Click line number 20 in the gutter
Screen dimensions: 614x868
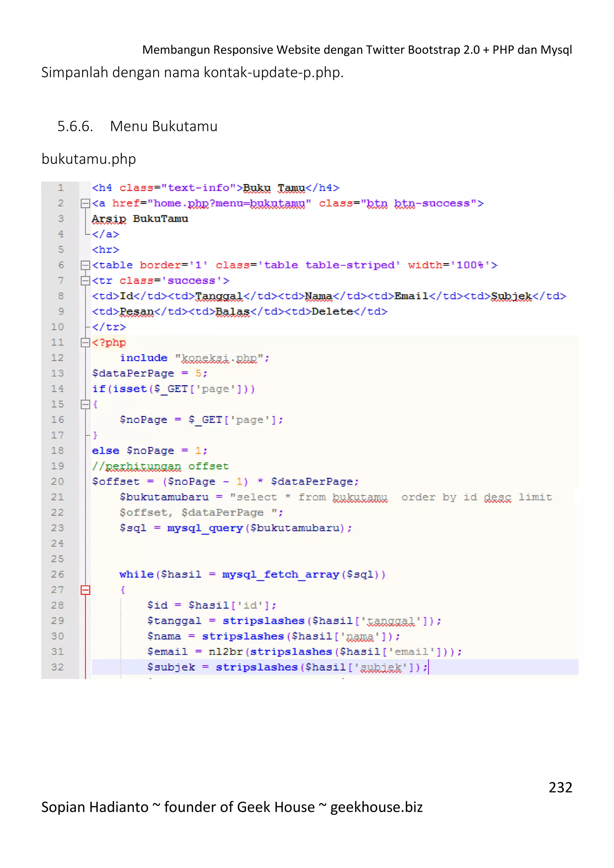click(x=58, y=482)
